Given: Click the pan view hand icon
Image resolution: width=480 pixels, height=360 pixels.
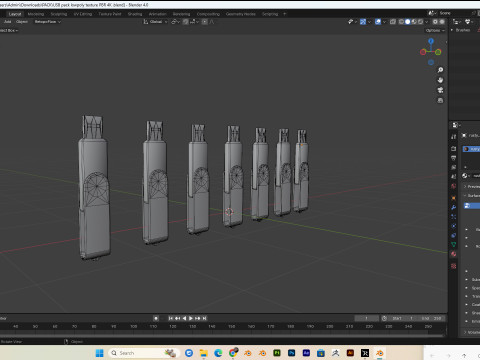Looking at the screenshot, I should coord(440,80).
